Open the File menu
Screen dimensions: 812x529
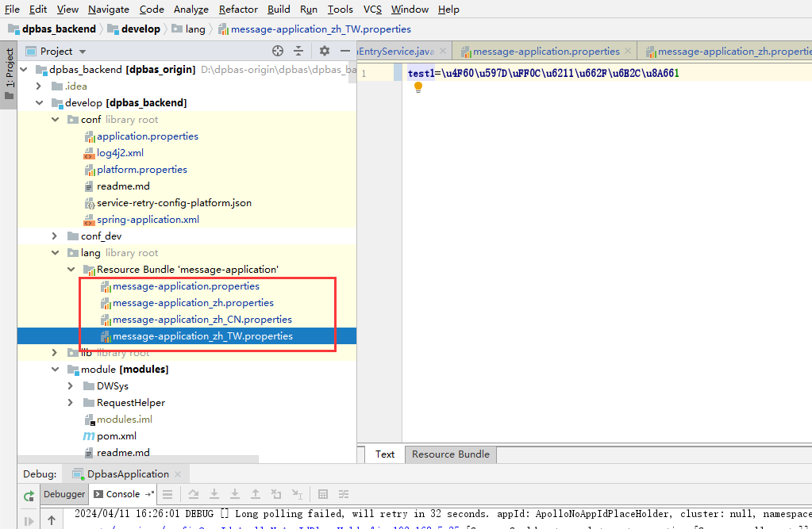point(12,10)
